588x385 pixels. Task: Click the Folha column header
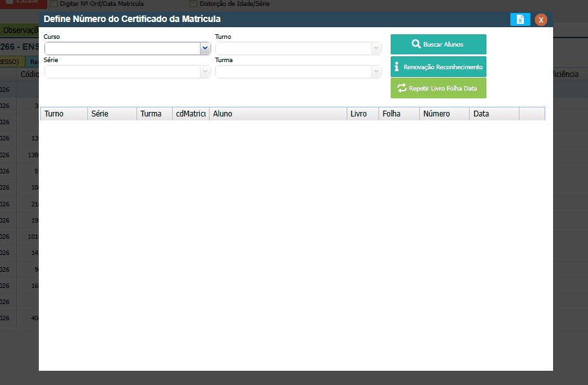399,114
